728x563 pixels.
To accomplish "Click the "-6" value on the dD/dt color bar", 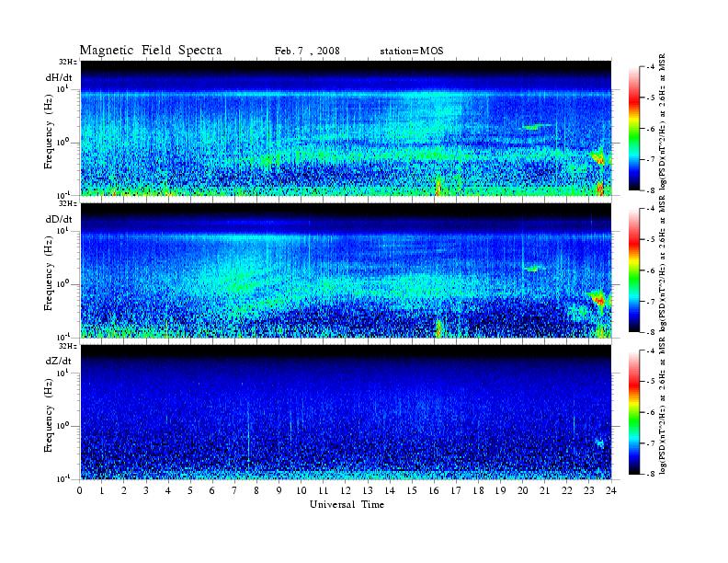I will [651, 270].
